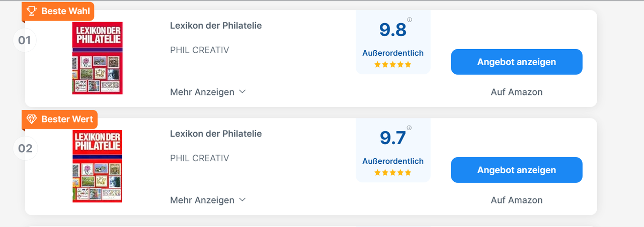The width and height of the screenshot is (644, 227).
Task: Expand Mehr Anzeigen for the second product
Action: (x=208, y=200)
